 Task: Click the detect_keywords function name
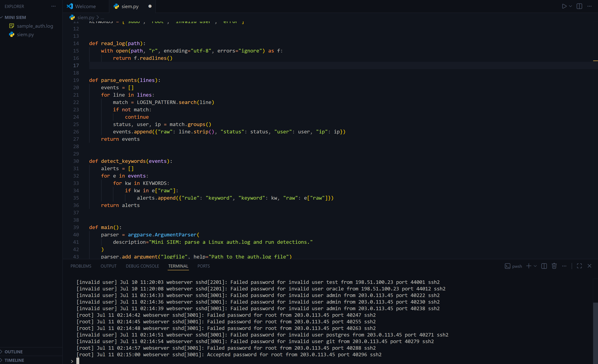(123, 161)
